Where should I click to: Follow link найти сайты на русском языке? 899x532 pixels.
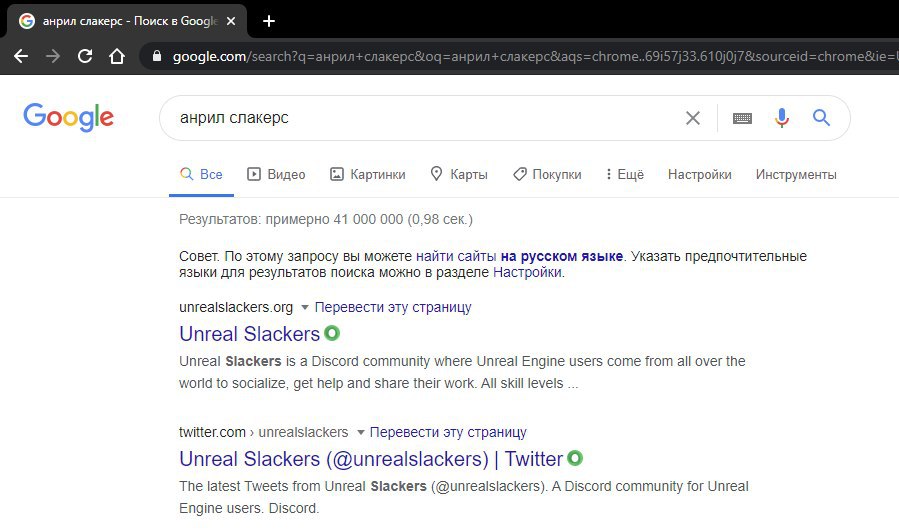click(519, 256)
